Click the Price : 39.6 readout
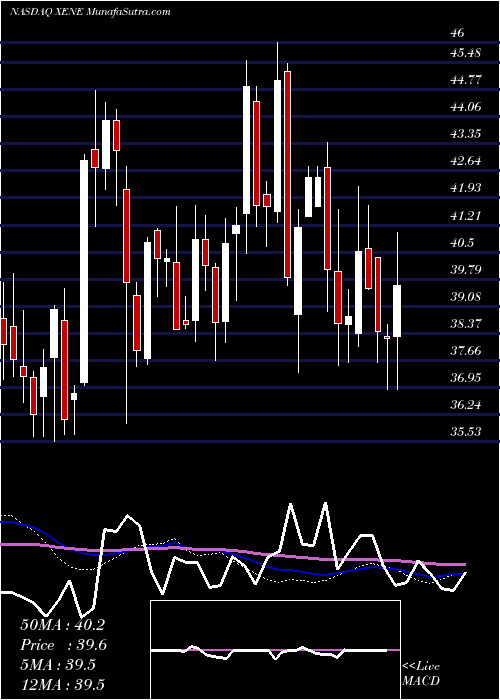Image resolution: width=500 pixels, height=700 pixels. tap(63, 645)
